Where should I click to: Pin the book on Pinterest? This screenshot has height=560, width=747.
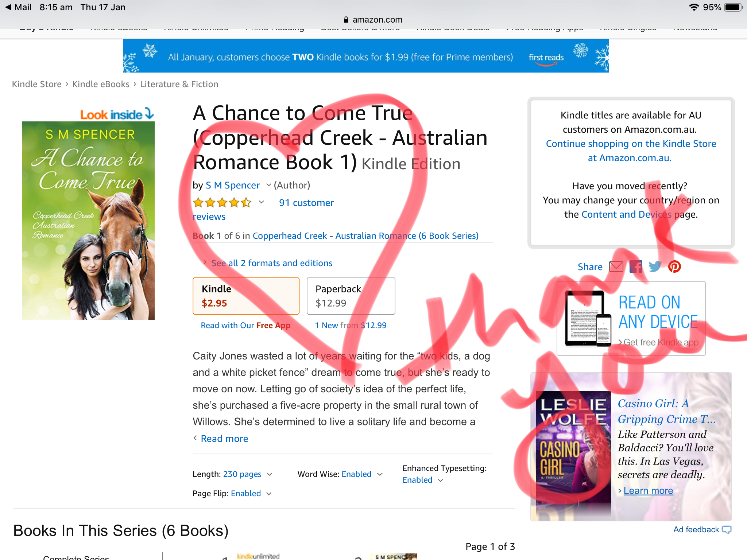click(674, 267)
